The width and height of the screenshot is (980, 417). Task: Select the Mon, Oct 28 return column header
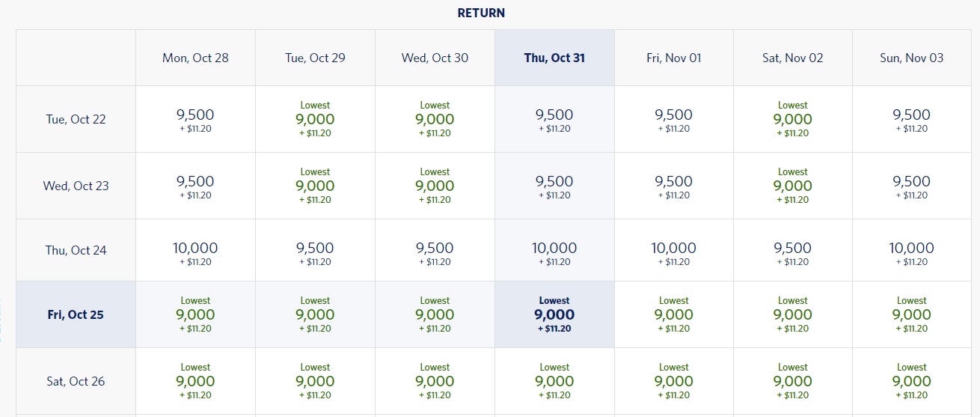point(195,58)
